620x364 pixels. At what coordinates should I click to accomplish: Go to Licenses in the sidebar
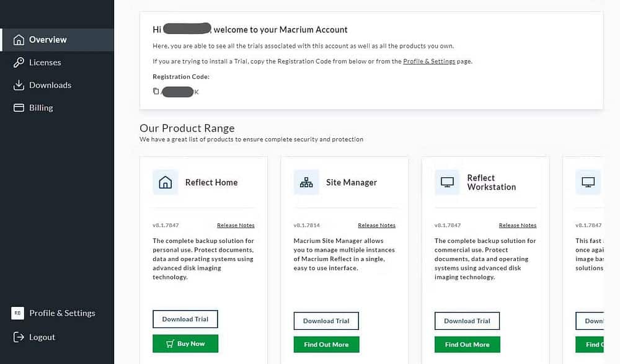(x=45, y=63)
